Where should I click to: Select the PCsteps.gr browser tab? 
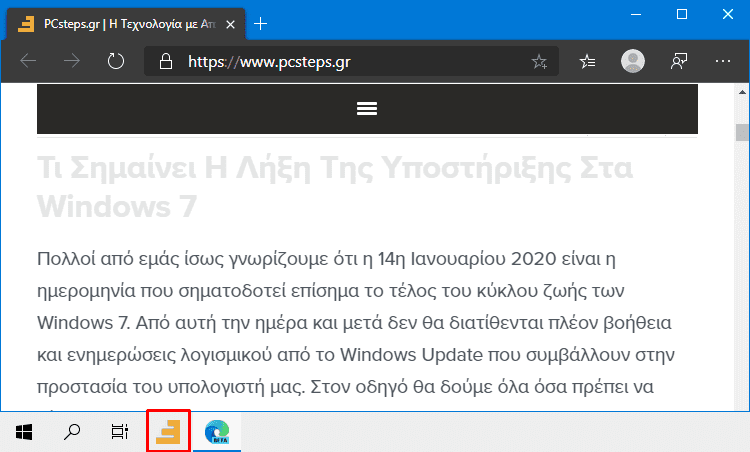click(x=126, y=24)
